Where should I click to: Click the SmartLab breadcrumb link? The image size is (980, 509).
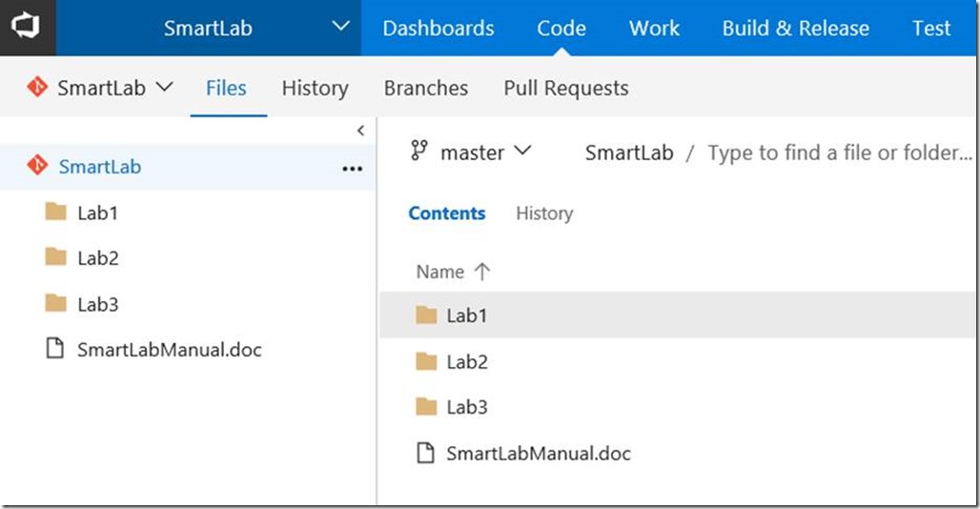pyautogui.click(x=629, y=153)
